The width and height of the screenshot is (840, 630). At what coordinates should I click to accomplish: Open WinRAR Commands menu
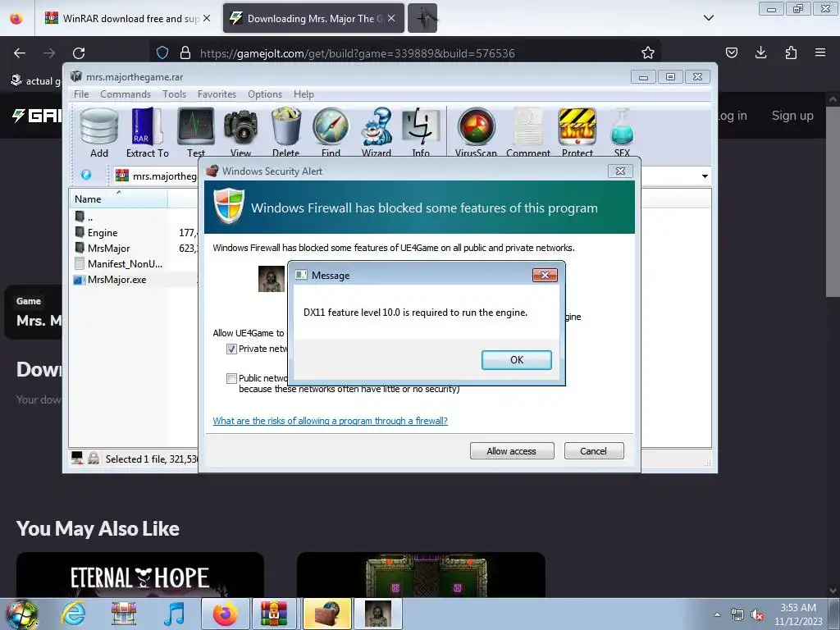tap(126, 94)
